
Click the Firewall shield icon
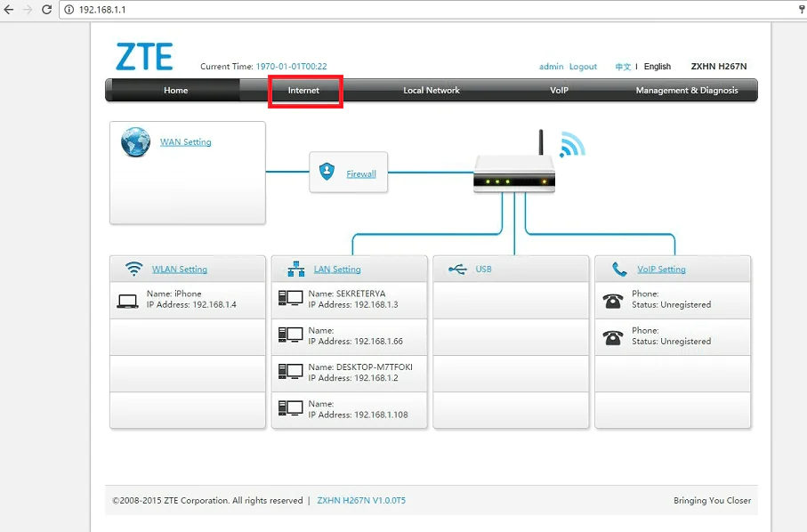tap(327, 173)
